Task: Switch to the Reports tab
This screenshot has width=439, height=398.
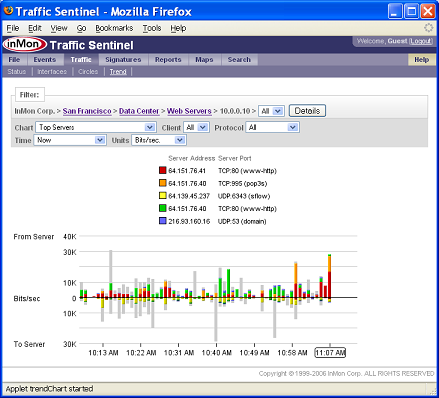Action: pos(168,60)
